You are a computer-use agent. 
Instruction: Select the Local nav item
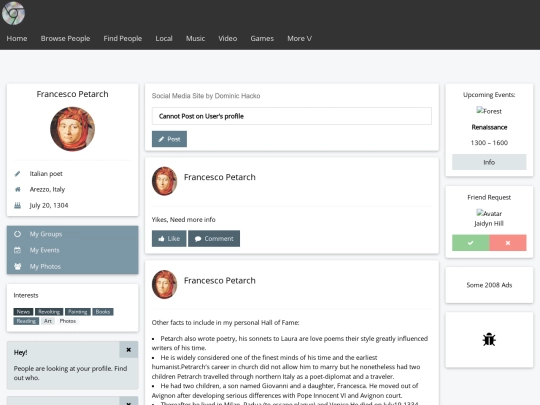164,39
